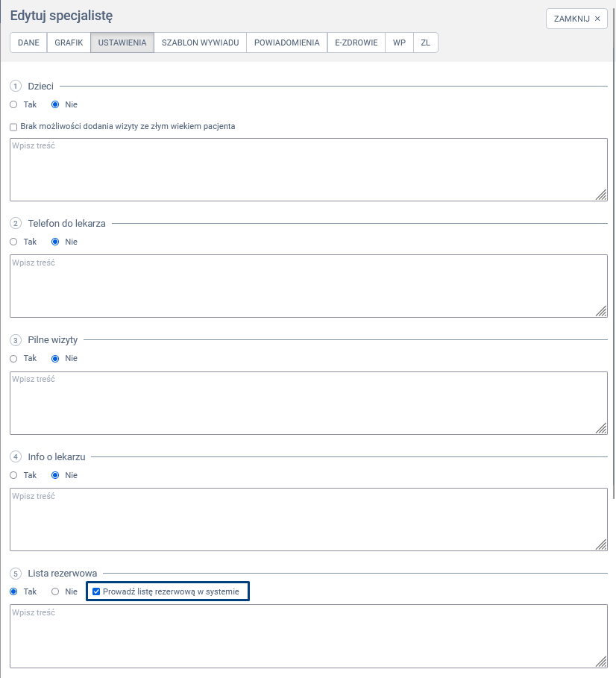This screenshot has width=616, height=678.
Task: Click the Lista rezerwowa text area
Action: pyautogui.click(x=308, y=635)
